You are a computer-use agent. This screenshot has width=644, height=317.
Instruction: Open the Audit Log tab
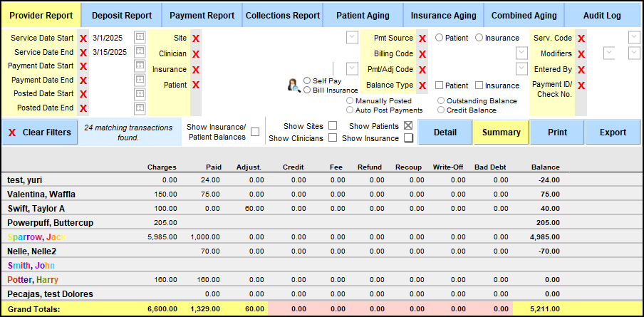point(602,16)
